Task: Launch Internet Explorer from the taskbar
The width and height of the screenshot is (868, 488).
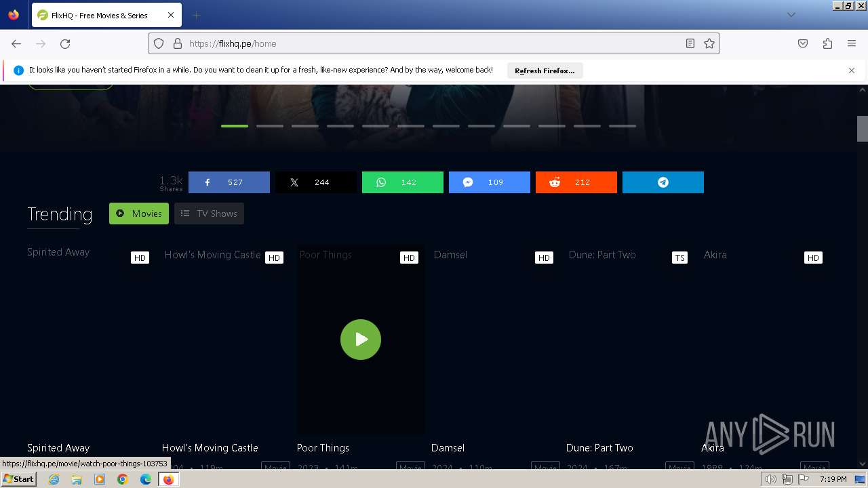Action: point(54,479)
